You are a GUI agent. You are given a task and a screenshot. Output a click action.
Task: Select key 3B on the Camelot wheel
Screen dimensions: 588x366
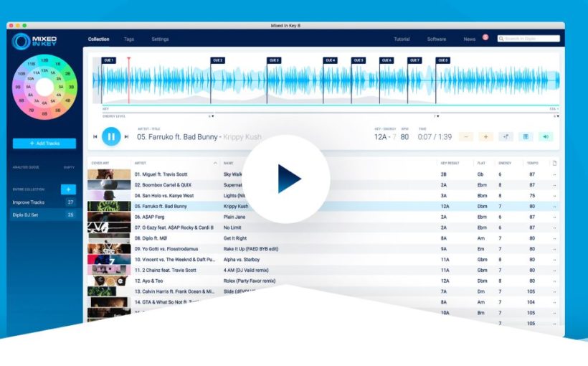(x=71, y=87)
